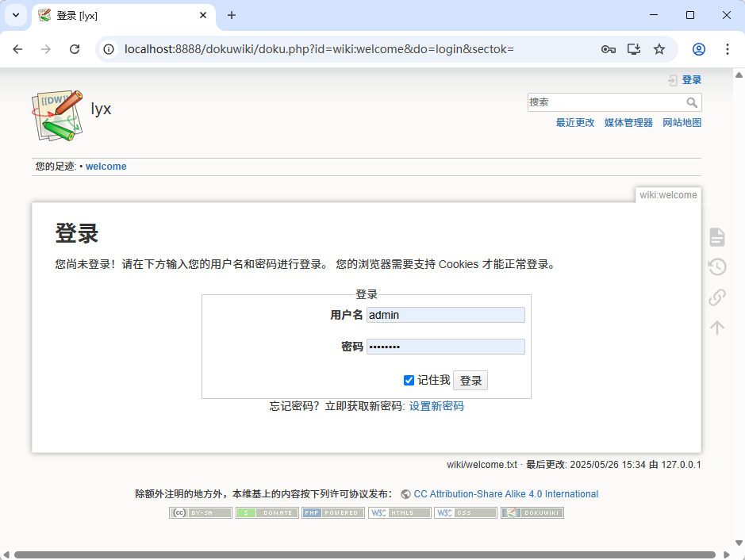745x560 pixels.
Task: Open the tab search dropdown arrow
Action: coord(16,15)
